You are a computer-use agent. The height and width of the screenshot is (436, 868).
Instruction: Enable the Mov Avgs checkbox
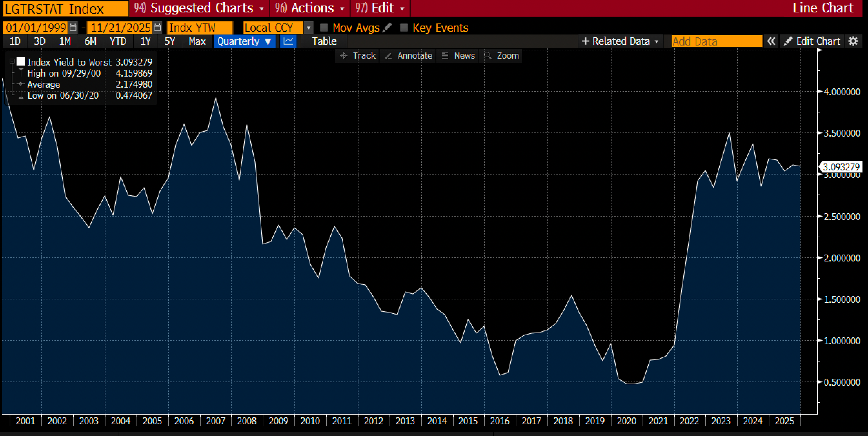click(x=324, y=28)
